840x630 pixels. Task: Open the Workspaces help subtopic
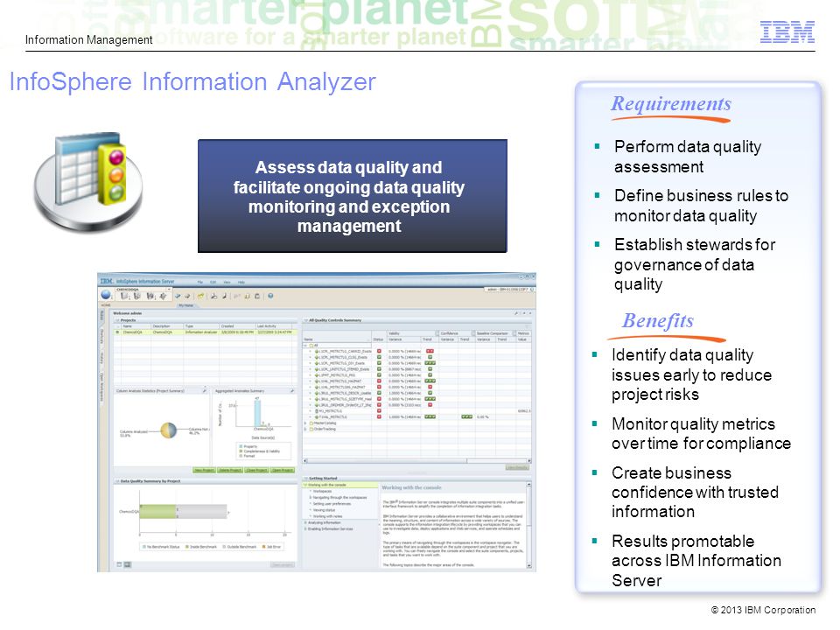pos(323,491)
